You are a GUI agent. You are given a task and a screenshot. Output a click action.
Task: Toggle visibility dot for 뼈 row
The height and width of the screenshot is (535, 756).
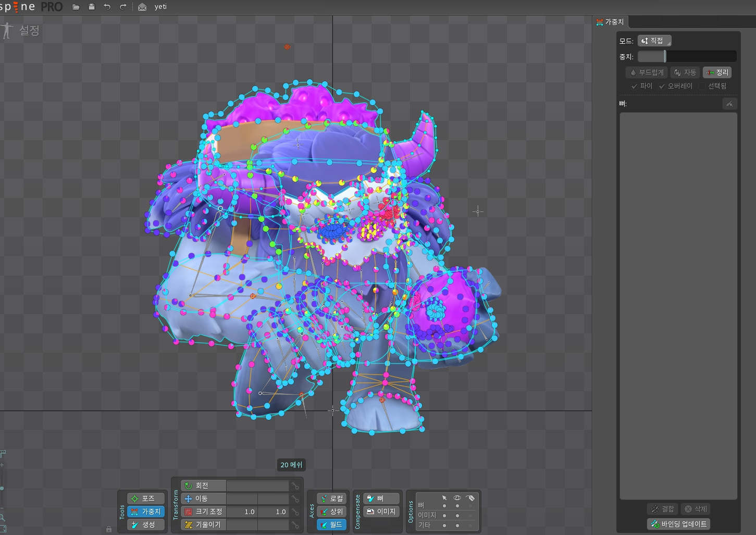[x=457, y=505]
